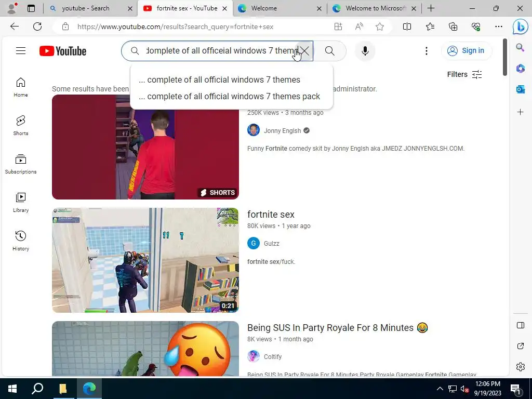Open Subscriptions in YouTube sidebar
The height and width of the screenshot is (399, 532).
click(21, 164)
